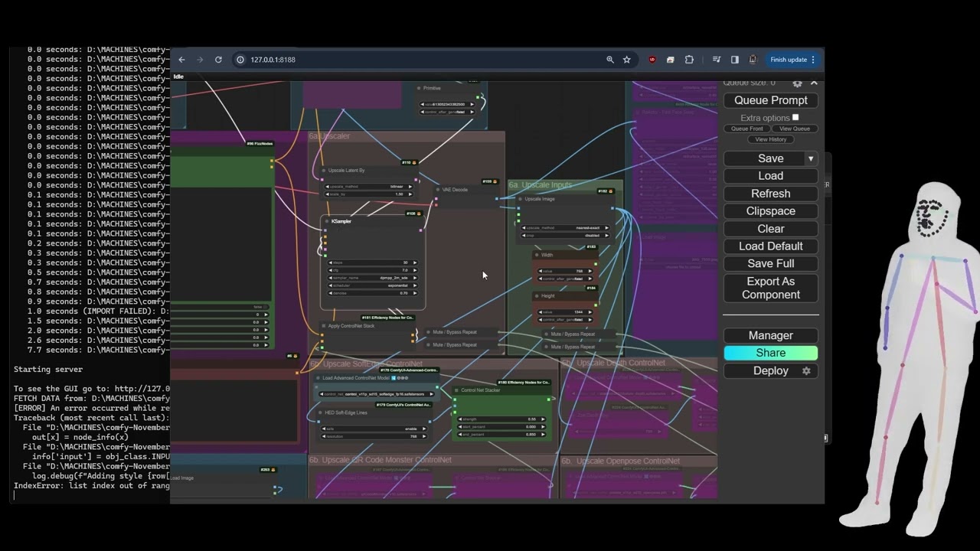Click the Queue Prompt button
Image resolution: width=980 pixels, height=551 pixels.
click(x=771, y=100)
